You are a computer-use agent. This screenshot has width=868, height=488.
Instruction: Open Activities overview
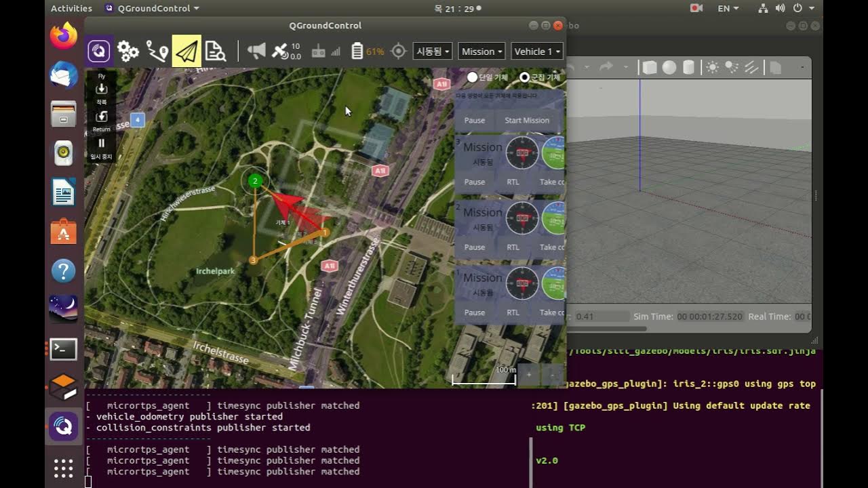71,8
